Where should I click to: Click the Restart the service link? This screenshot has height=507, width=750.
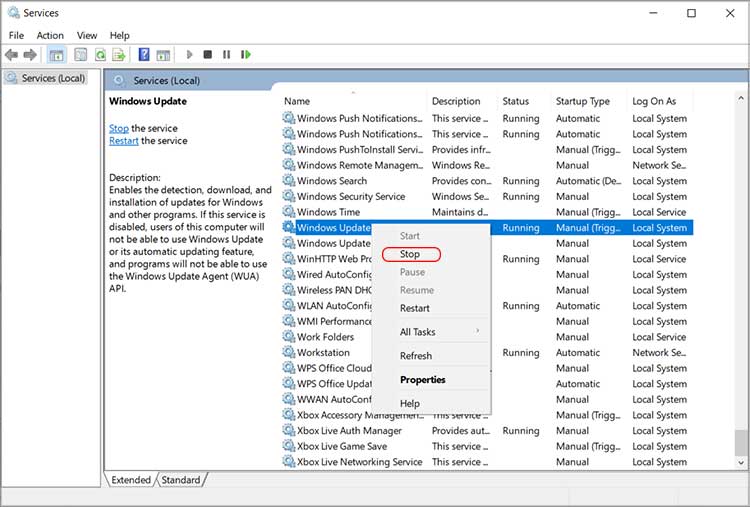[123, 141]
